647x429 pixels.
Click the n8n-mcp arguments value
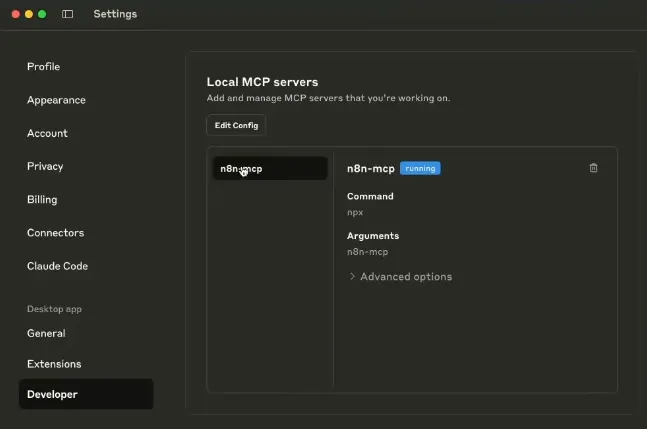click(367, 252)
